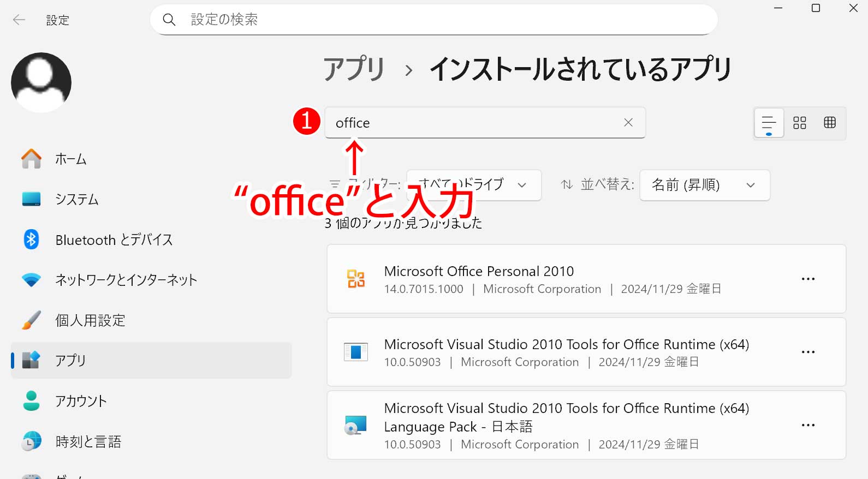868x479 pixels.
Task: Open システム in sidebar
Action: coord(151,199)
